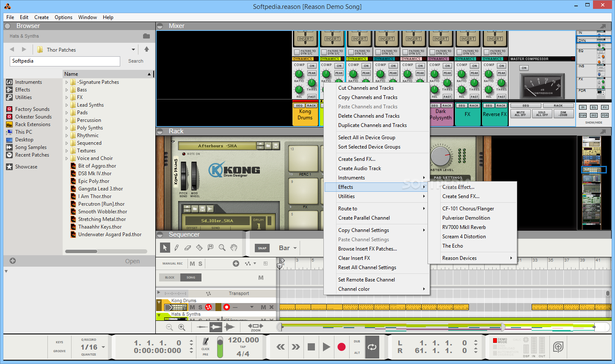Viewport: 615px width, 364px height.
Task: Select the Magnify tool in sequencer toolbar
Action: click(222, 248)
